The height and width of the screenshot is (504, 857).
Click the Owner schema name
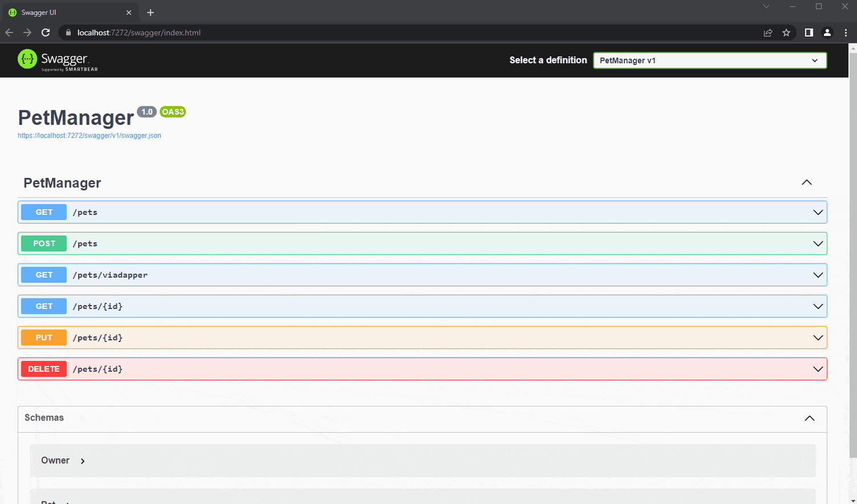(x=55, y=460)
